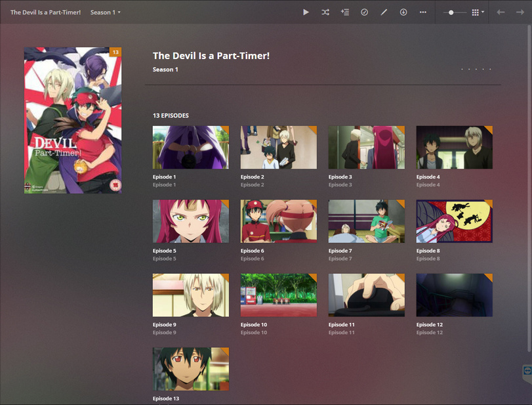Viewport: 532px width, 405px height.
Task: Download season with download icon
Action: click(x=403, y=12)
